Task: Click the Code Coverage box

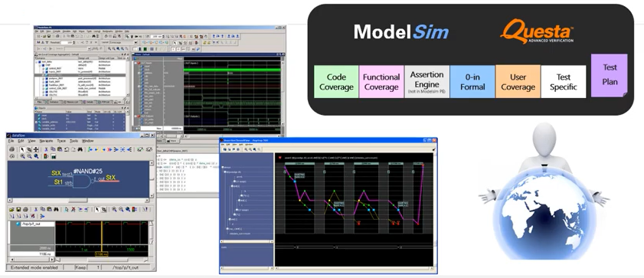Action: coord(336,82)
